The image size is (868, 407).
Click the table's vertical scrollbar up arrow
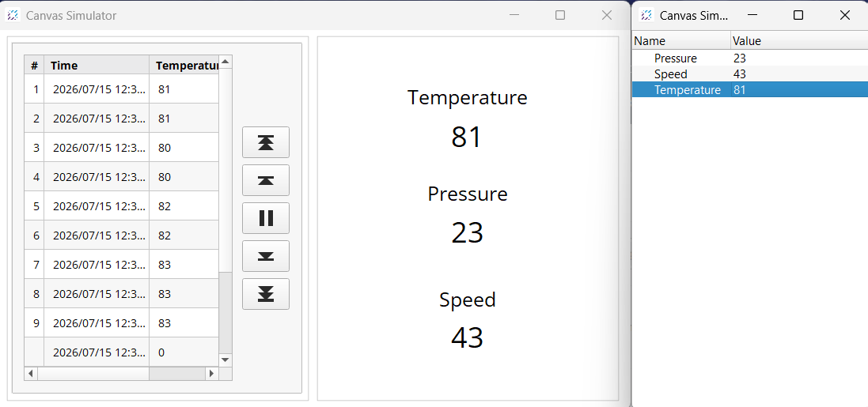pos(226,62)
